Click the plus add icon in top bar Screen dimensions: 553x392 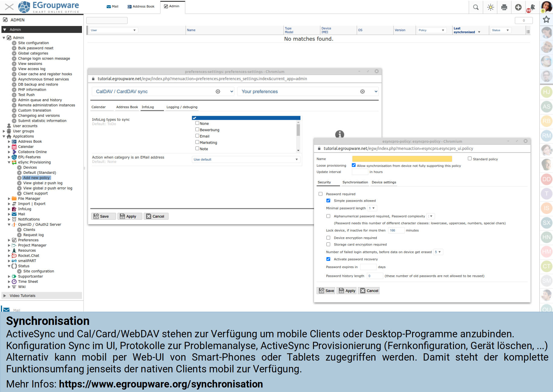click(518, 7)
